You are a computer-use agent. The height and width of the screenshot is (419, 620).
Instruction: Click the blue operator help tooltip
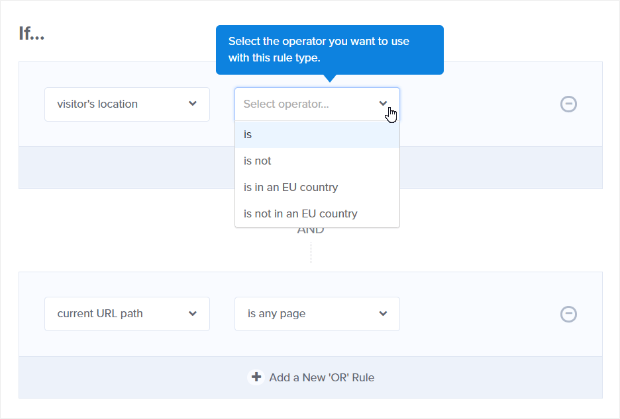pyautogui.click(x=329, y=49)
